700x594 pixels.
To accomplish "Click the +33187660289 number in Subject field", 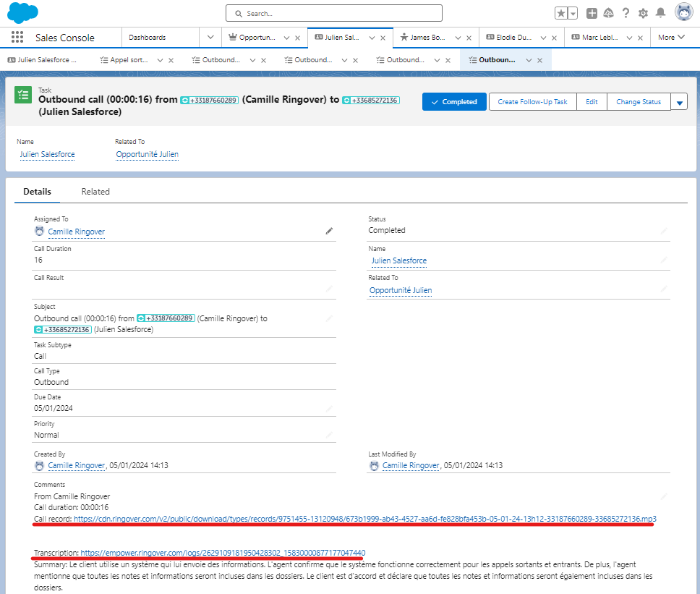I will [x=166, y=318].
